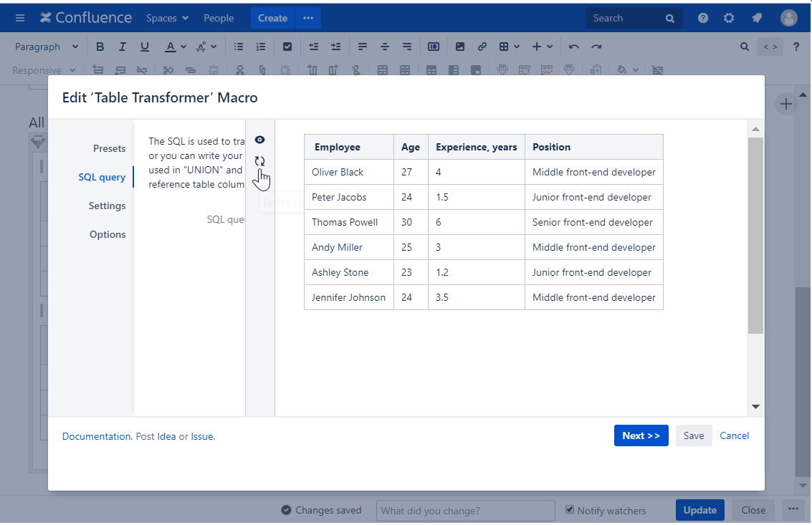Open the Settings tab in the macro dialog

pyautogui.click(x=107, y=206)
